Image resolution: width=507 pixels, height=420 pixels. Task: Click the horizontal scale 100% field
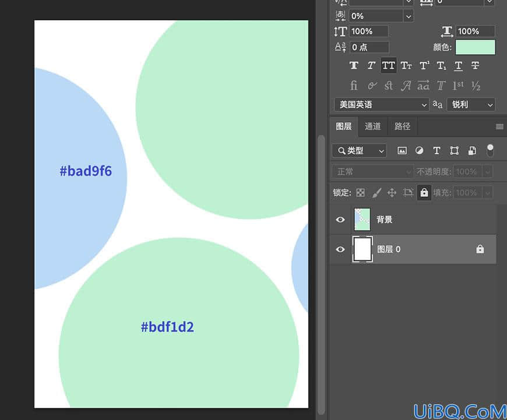pos(476,31)
